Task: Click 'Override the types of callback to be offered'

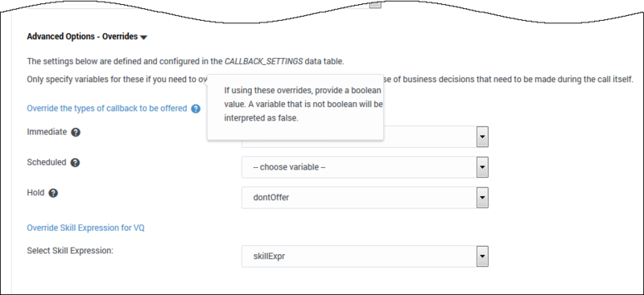Action: (x=107, y=109)
